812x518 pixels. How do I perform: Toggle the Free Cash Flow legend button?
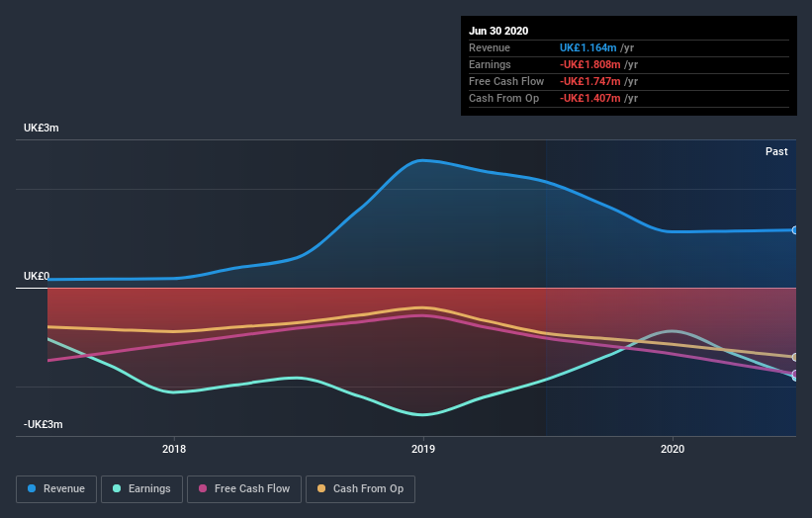244,489
